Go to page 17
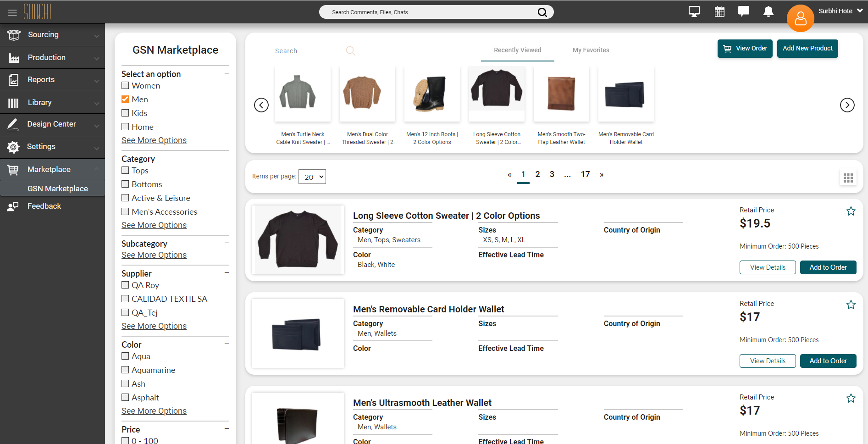Image resolution: width=868 pixels, height=444 pixels. pyautogui.click(x=586, y=174)
